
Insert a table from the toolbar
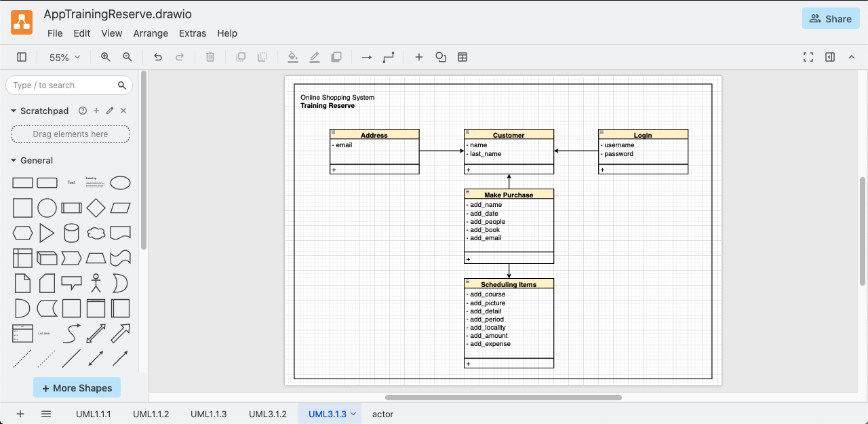coord(462,58)
